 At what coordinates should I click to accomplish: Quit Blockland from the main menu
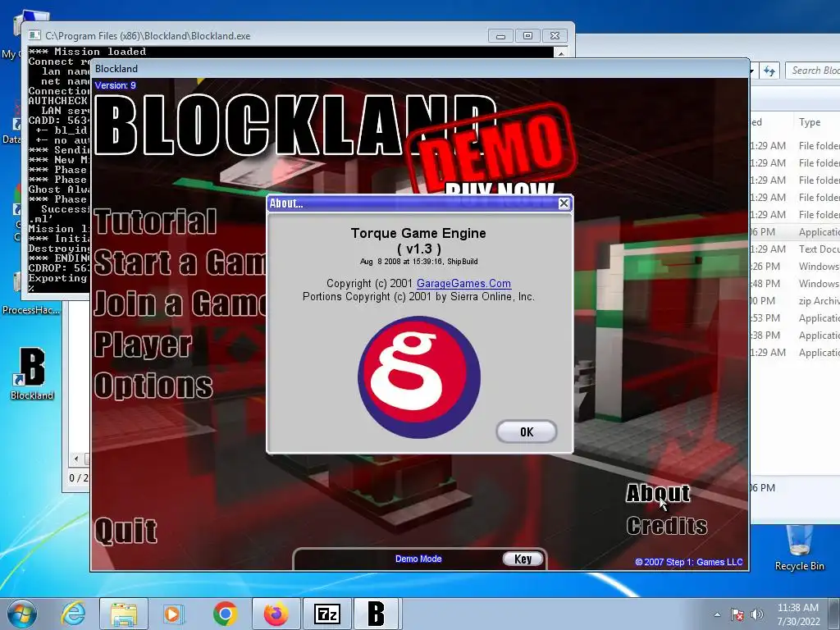click(126, 531)
